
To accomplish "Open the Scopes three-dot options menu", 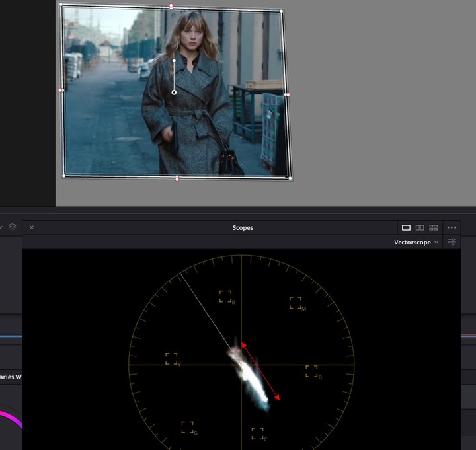I will (452, 227).
